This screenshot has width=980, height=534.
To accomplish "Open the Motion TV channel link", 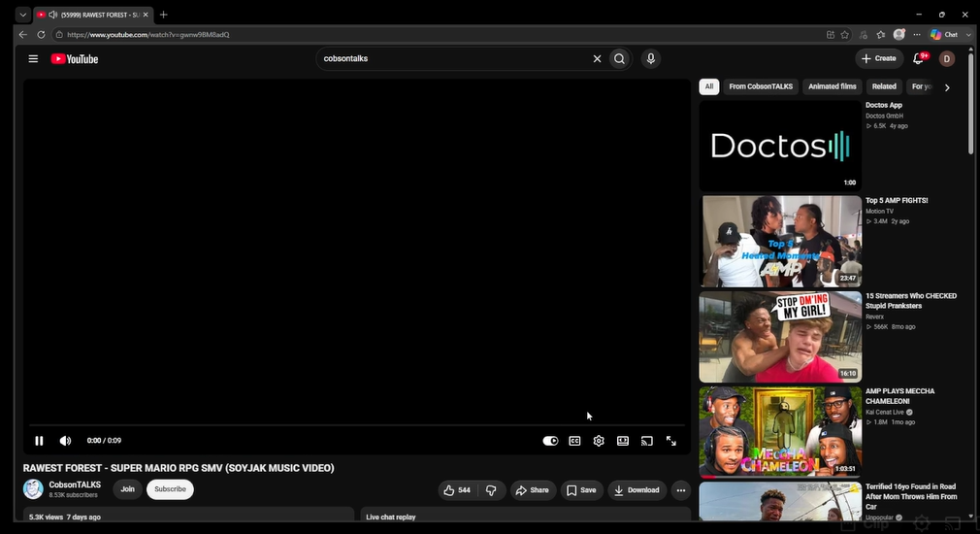I will (x=879, y=212).
